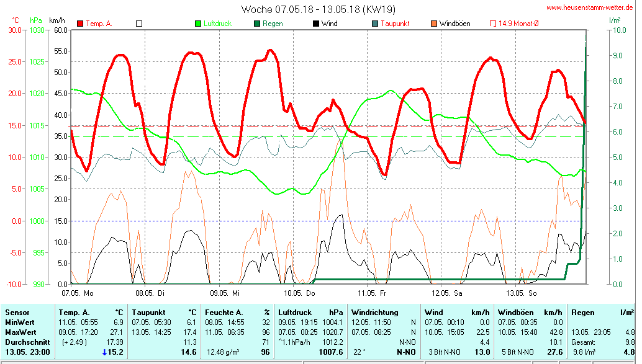Click the light green Luftdruck legend square
This screenshot has height=364, width=642.
pyautogui.click(x=198, y=24)
